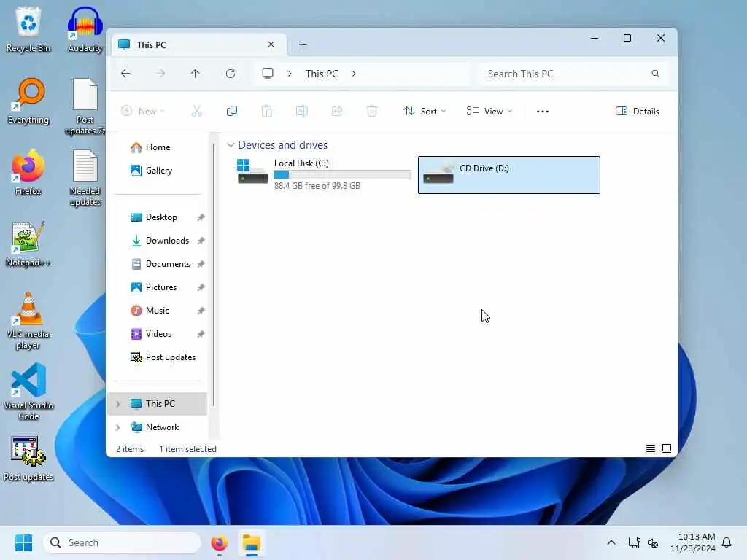Click the computer icon in address bar
747x560 pixels.
click(x=268, y=74)
